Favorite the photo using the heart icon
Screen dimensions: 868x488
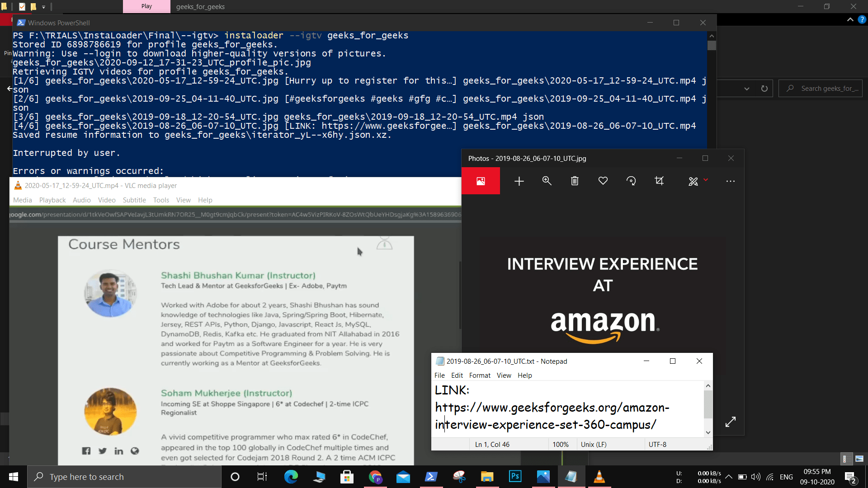[603, 181]
